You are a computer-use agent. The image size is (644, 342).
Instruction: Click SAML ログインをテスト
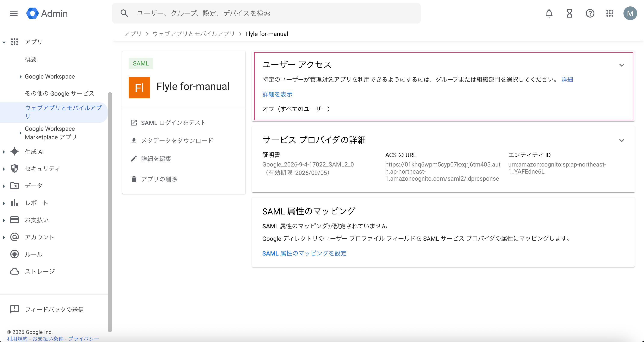(173, 123)
